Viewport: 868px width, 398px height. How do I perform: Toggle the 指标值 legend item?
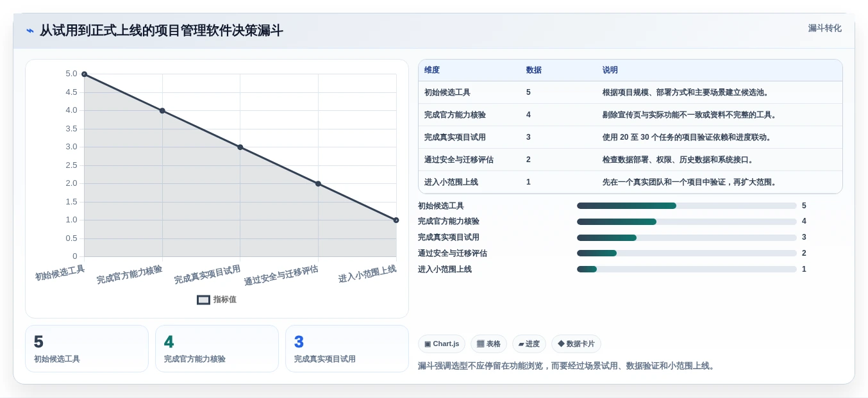coord(217,299)
